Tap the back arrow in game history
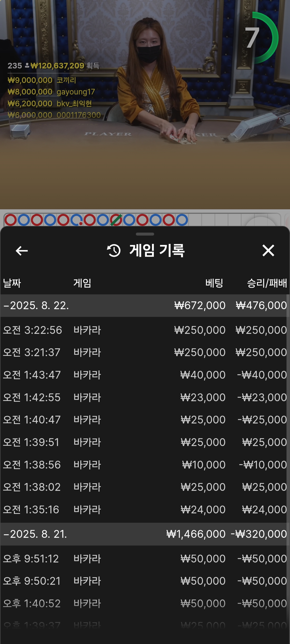290x644 pixels. pos(22,251)
